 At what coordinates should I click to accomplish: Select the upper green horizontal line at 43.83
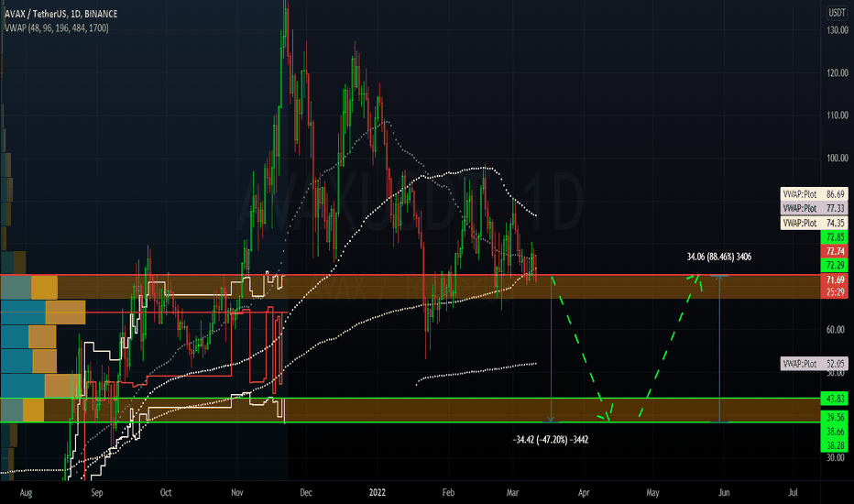click(411, 399)
